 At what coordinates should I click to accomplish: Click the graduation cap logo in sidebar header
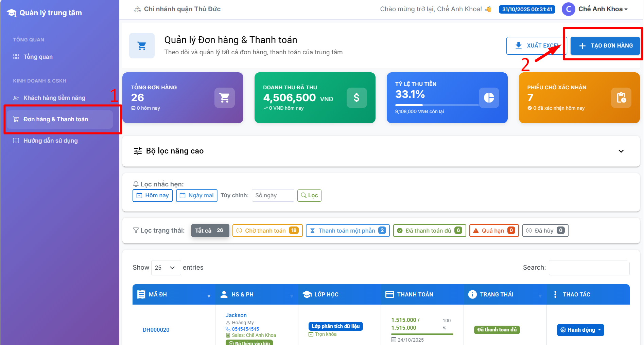tap(12, 13)
